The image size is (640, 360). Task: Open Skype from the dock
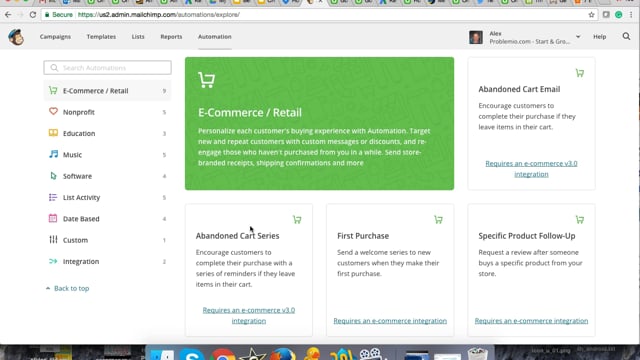click(x=192, y=353)
